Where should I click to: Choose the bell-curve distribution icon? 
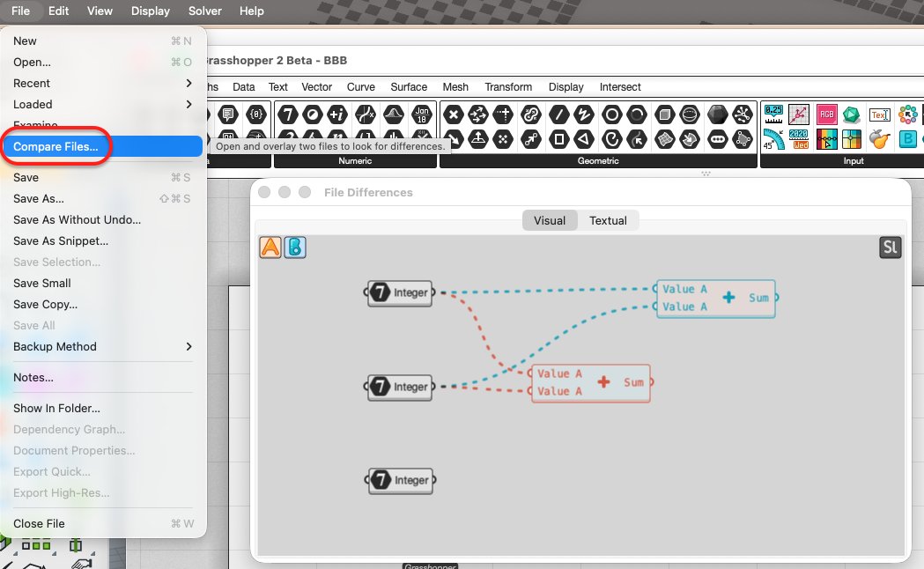click(394, 115)
